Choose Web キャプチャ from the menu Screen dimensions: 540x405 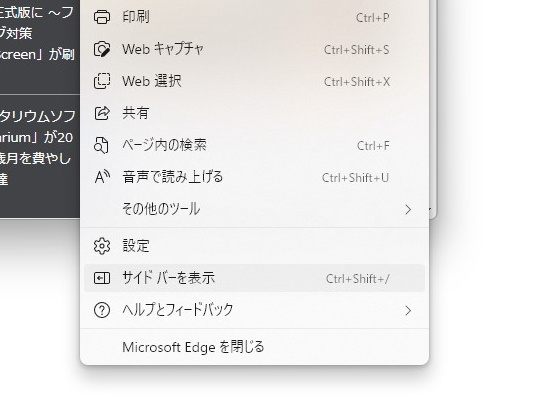[255, 49]
